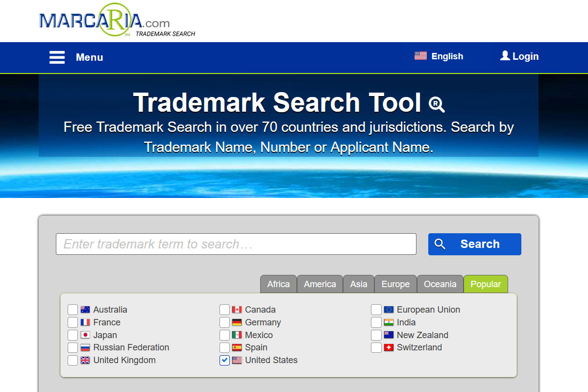Viewport: 588px width, 392px height.
Task: Open the Login link
Action: (x=525, y=56)
